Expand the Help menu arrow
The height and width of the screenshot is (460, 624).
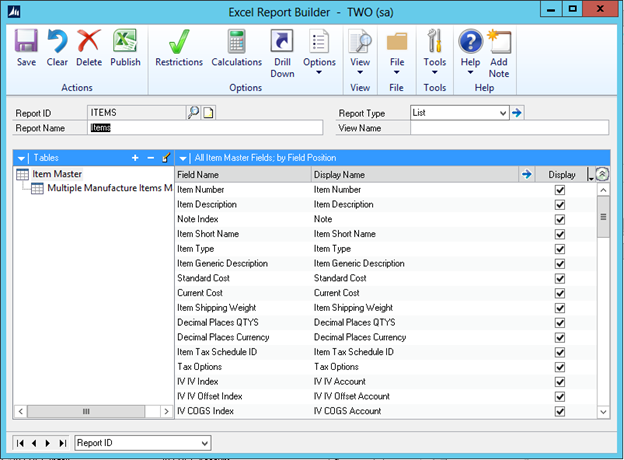470,72
